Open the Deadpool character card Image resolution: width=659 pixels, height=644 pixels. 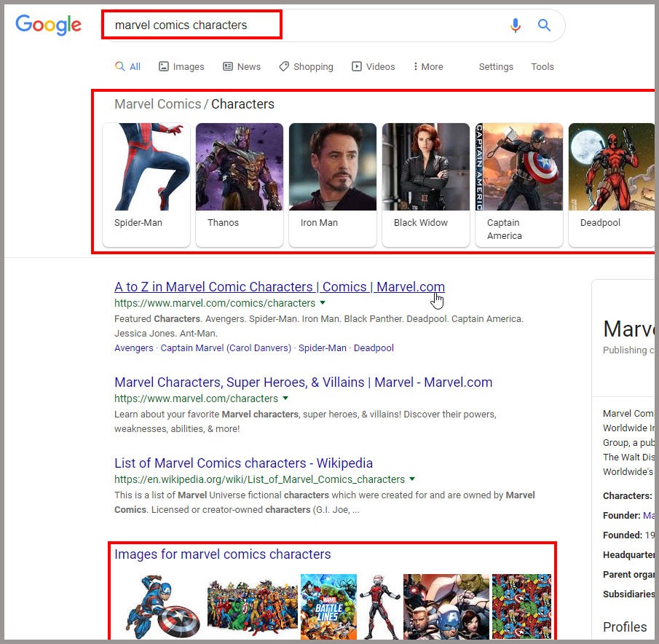[x=612, y=184]
